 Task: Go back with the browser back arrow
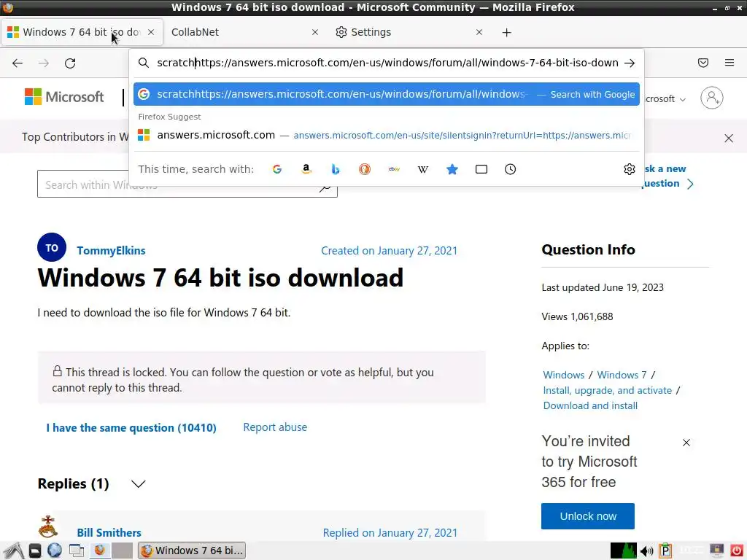tap(18, 63)
